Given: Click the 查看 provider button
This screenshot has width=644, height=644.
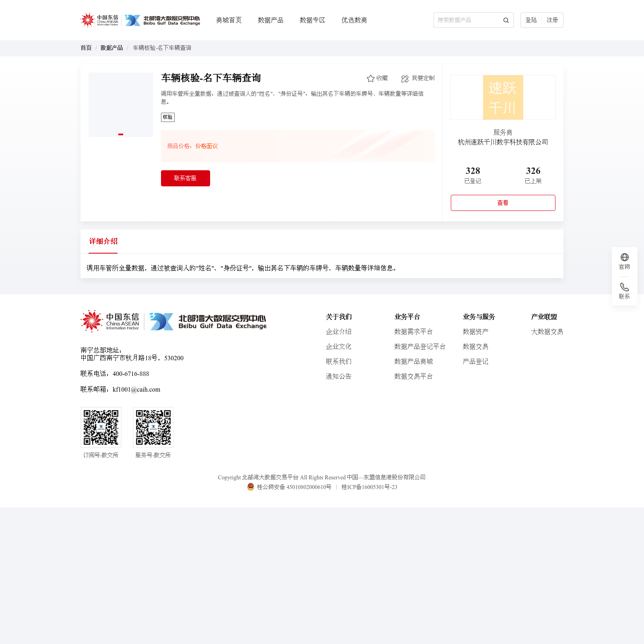Looking at the screenshot, I should coord(503,203).
